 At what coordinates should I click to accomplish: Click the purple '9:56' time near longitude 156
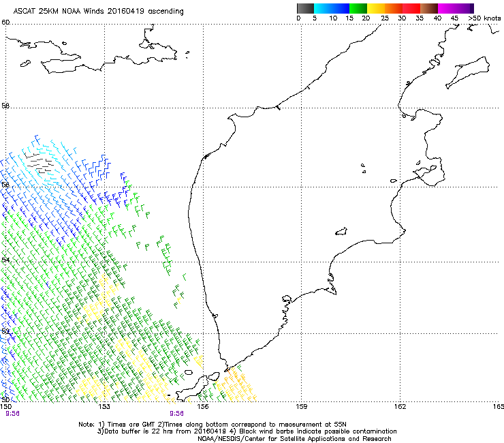pyautogui.click(x=177, y=414)
